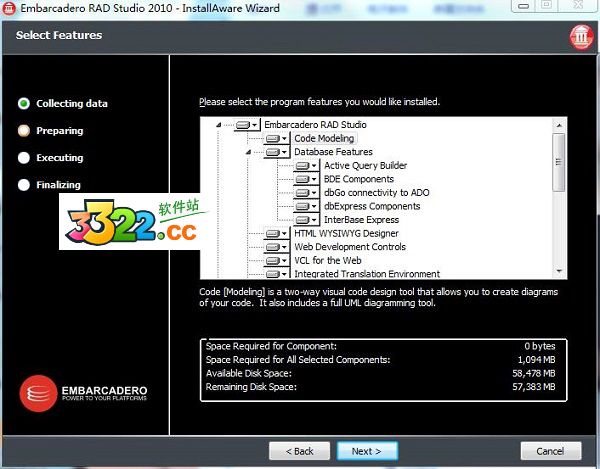The height and width of the screenshot is (469, 600).
Task: Open Code Modeling feature install dropdown
Action: [x=277, y=138]
